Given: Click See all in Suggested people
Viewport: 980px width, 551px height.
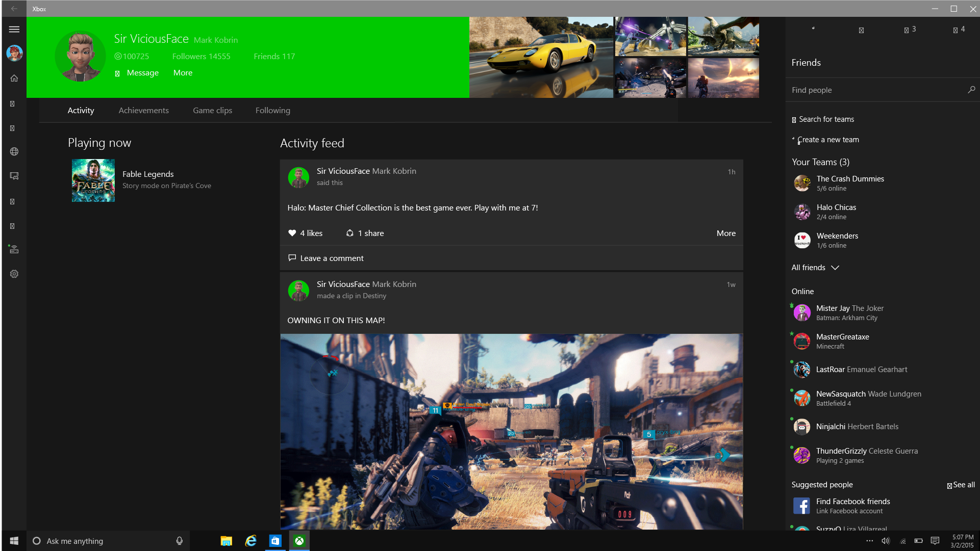Looking at the screenshot, I should pos(961,485).
